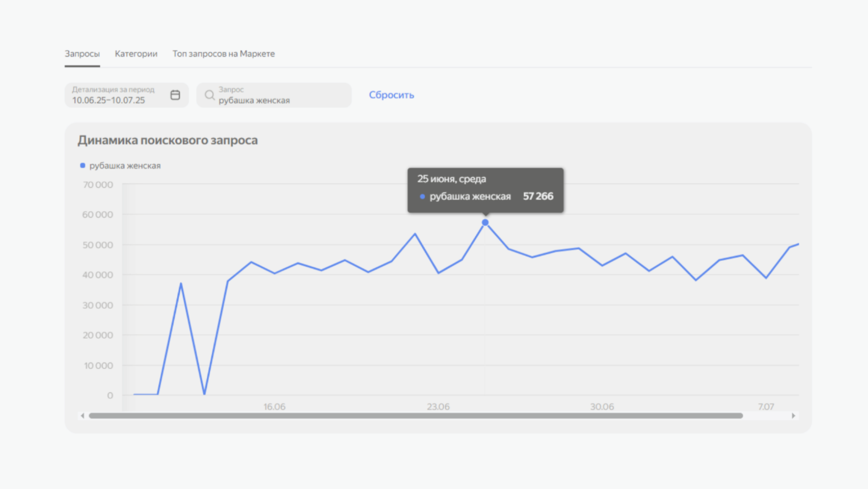
Task: Click the right scroll arrow under chart
Action: click(793, 416)
